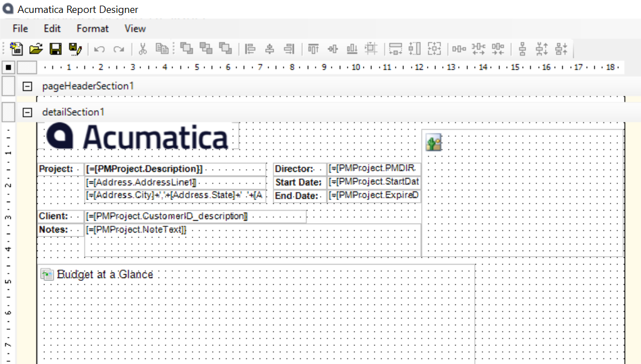This screenshot has width=641, height=364.
Task: Select the Address.AddressLine1 field
Action: (x=176, y=183)
